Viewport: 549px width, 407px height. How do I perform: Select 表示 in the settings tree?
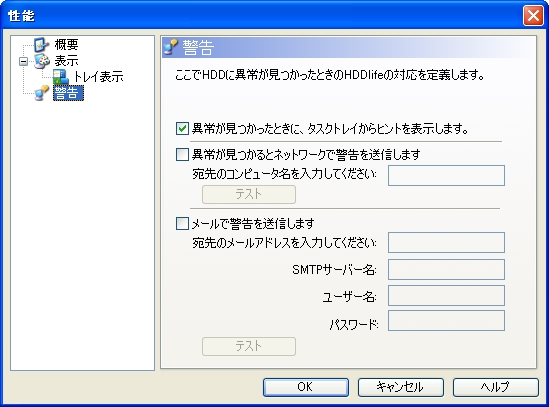66,61
